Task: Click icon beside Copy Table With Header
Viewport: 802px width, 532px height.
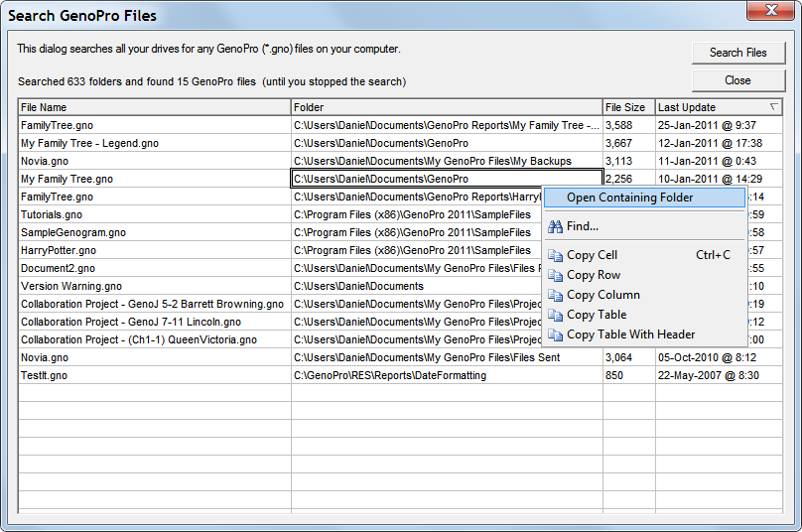Action: 555,335
